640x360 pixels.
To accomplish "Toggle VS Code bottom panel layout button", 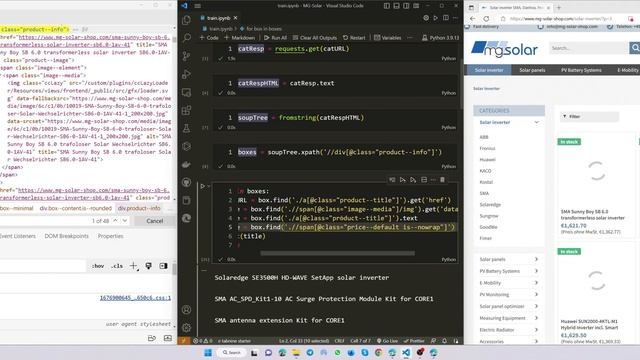I will 396,6.
